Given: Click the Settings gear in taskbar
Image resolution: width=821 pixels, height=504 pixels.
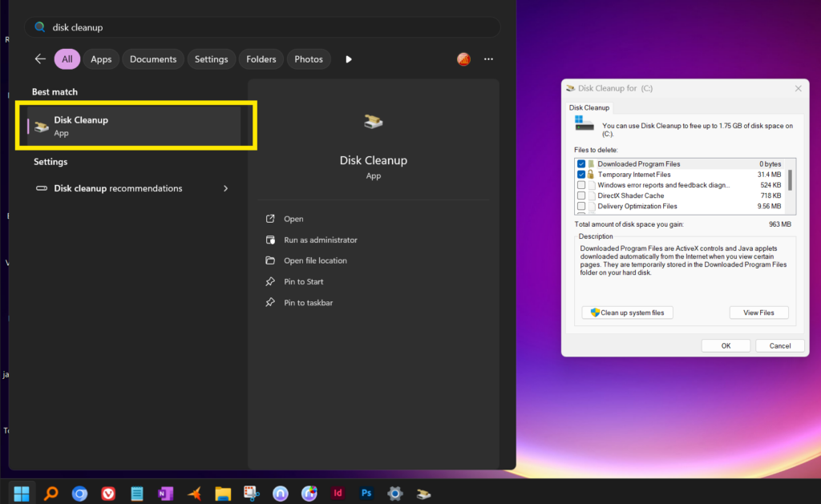Looking at the screenshot, I should click(x=394, y=493).
